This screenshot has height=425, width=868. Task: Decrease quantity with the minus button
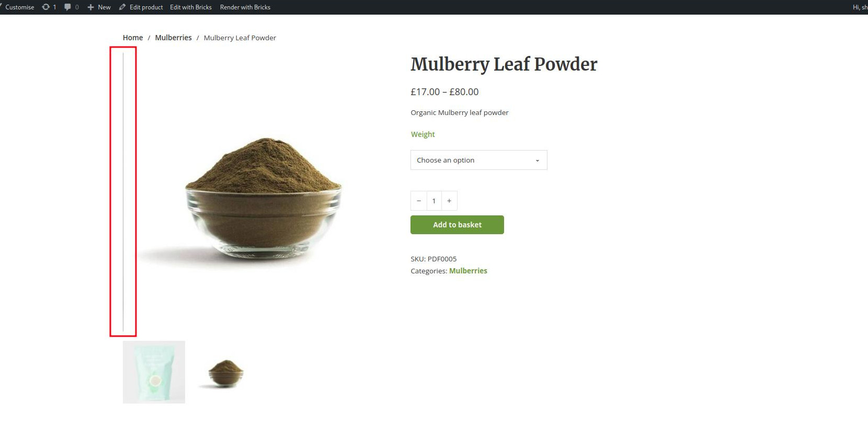[x=419, y=201]
